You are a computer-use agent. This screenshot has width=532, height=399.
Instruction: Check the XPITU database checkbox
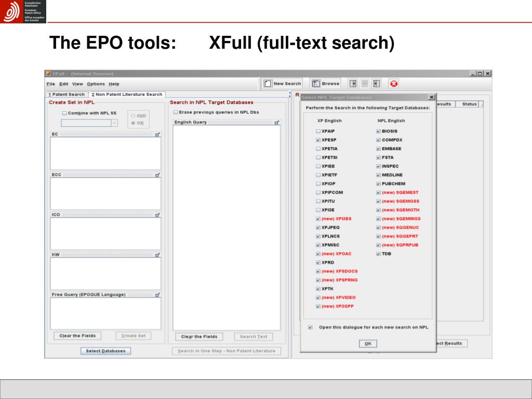coord(318,201)
